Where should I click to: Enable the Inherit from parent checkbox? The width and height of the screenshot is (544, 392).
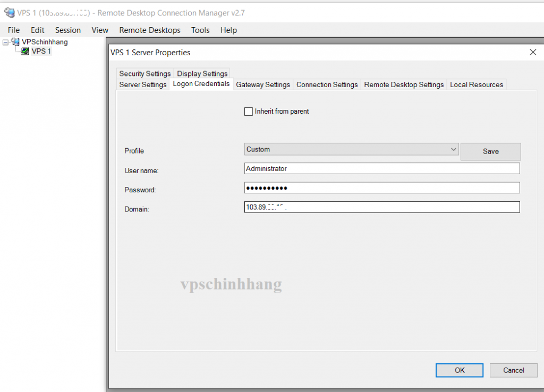pyautogui.click(x=249, y=112)
